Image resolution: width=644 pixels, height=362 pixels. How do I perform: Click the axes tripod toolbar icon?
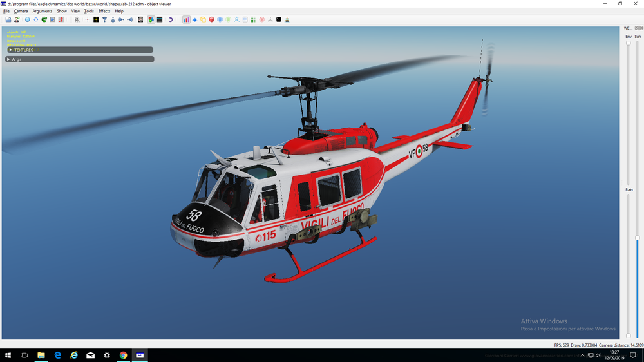pos(270,19)
